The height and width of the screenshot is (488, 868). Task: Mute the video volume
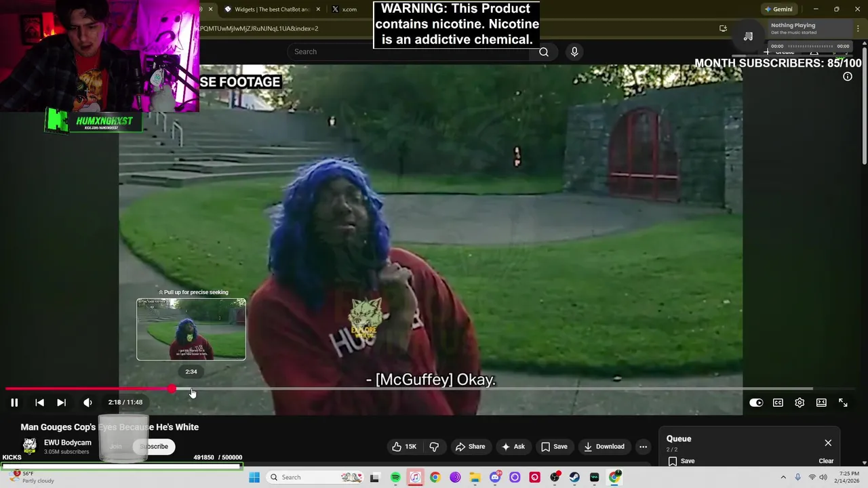[x=87, y=403]
